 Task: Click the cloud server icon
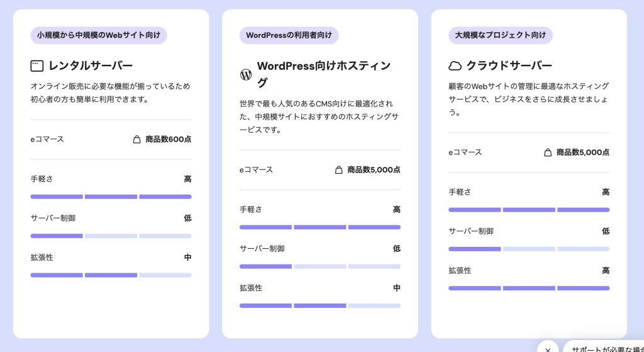(455, 65)
